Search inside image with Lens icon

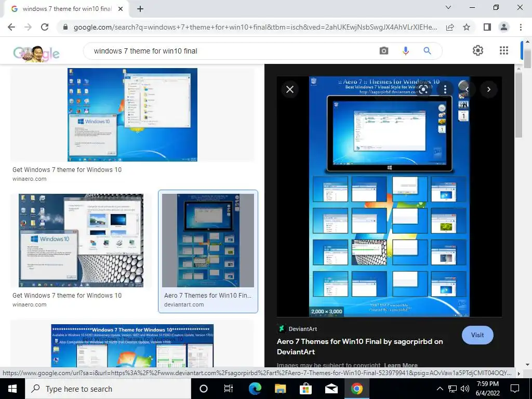click(x=423, y=89)
